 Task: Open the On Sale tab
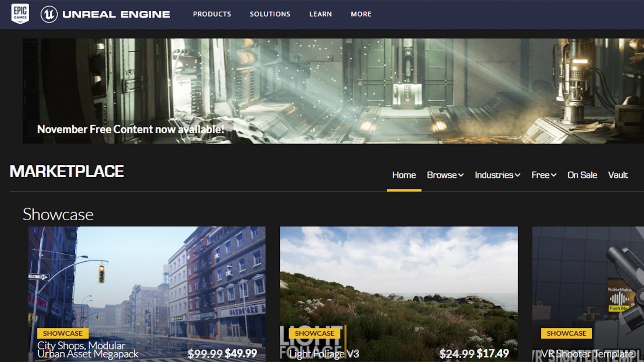tap(582, 175)
